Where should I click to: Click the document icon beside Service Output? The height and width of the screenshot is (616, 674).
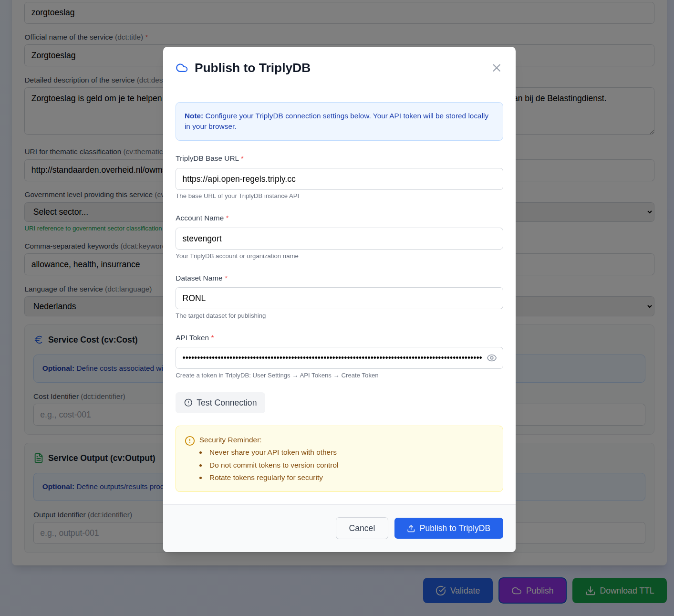point(39,458)
